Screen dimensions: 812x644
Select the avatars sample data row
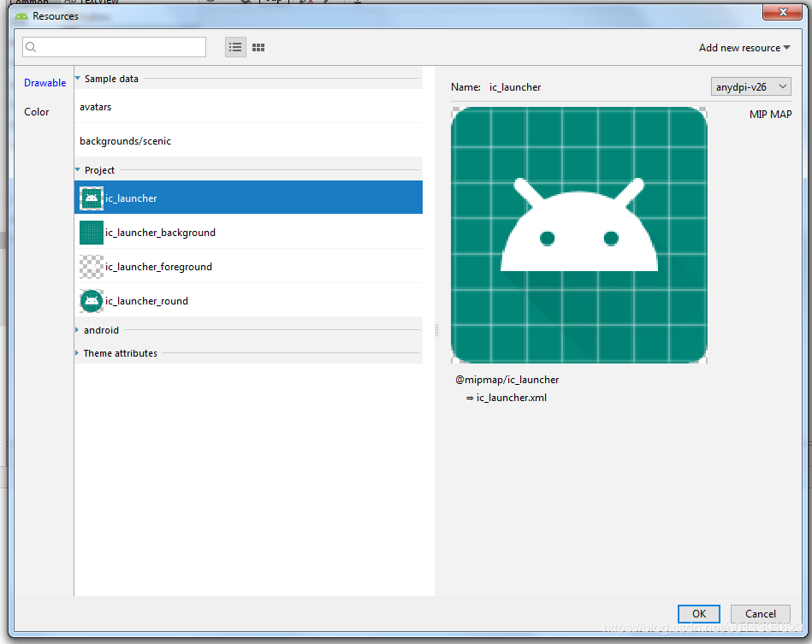(x=249, y=107)
